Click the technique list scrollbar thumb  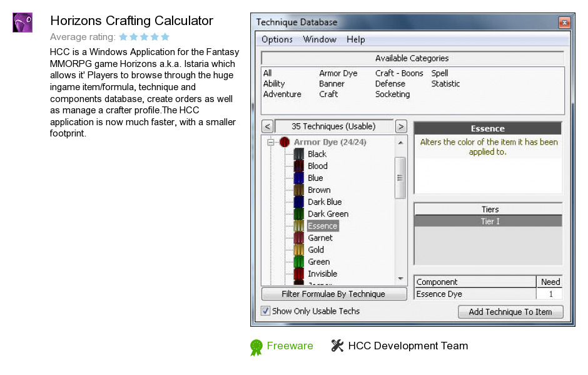400,178
